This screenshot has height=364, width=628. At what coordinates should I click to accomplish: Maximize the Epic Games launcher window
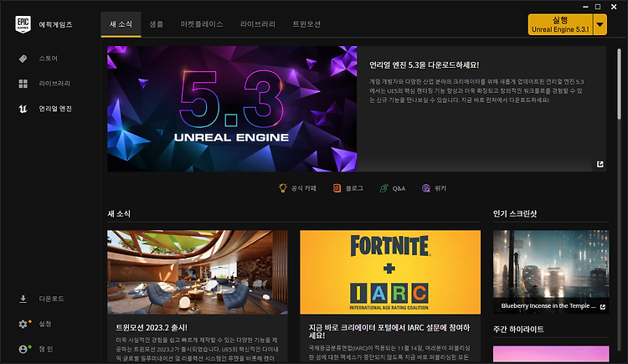coord(598,7)
